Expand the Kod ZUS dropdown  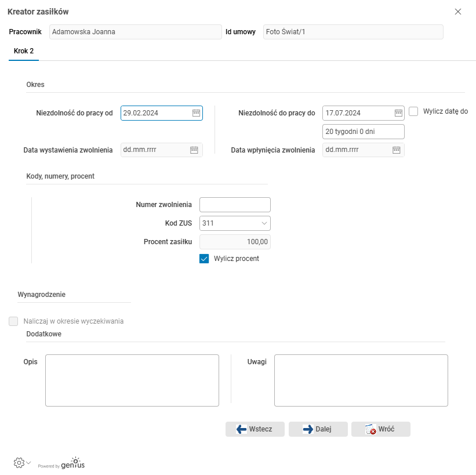264,223
